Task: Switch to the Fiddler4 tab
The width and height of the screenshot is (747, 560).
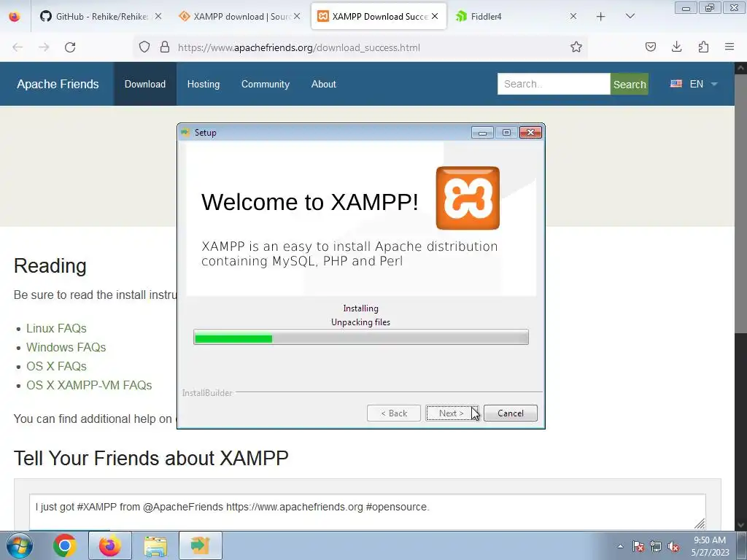Action: pyautogui.click(x=516, y=16)
